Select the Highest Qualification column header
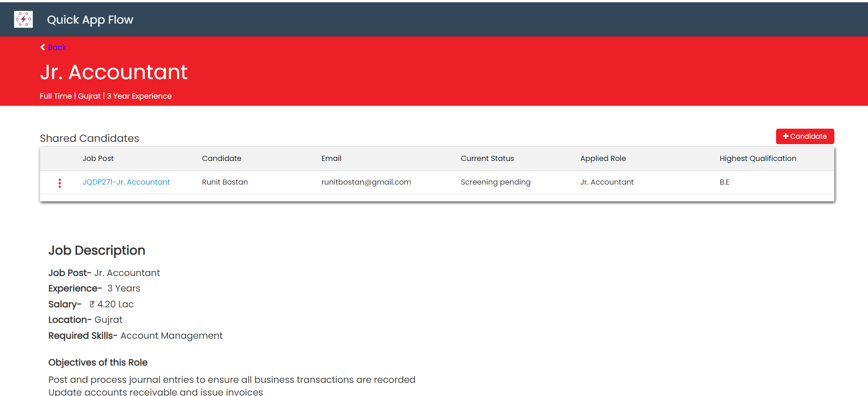 point(758,159)
